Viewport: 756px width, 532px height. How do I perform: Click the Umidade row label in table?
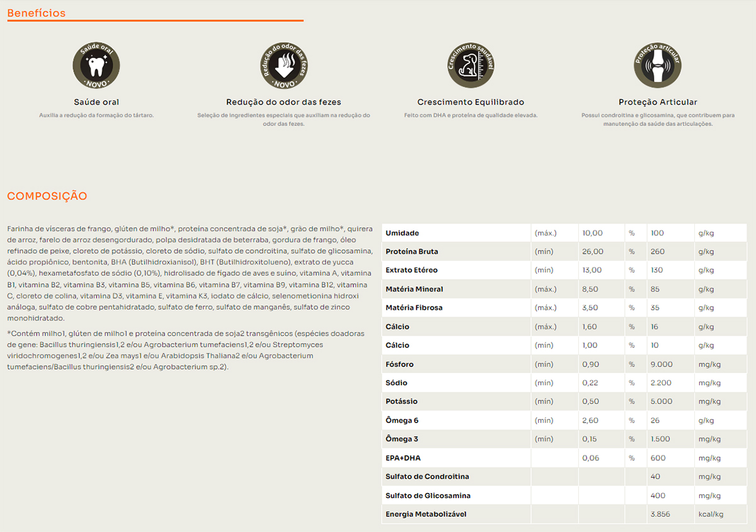coord(402,233)
